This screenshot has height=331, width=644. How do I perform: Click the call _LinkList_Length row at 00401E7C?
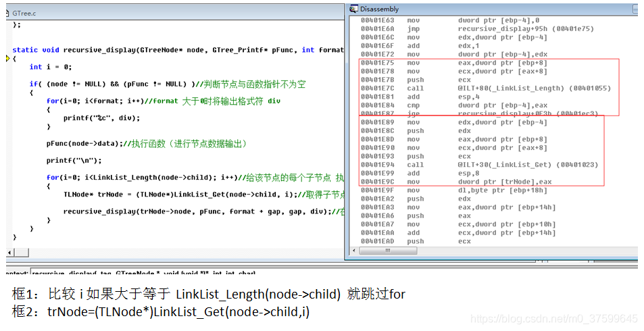click(486, 88)
